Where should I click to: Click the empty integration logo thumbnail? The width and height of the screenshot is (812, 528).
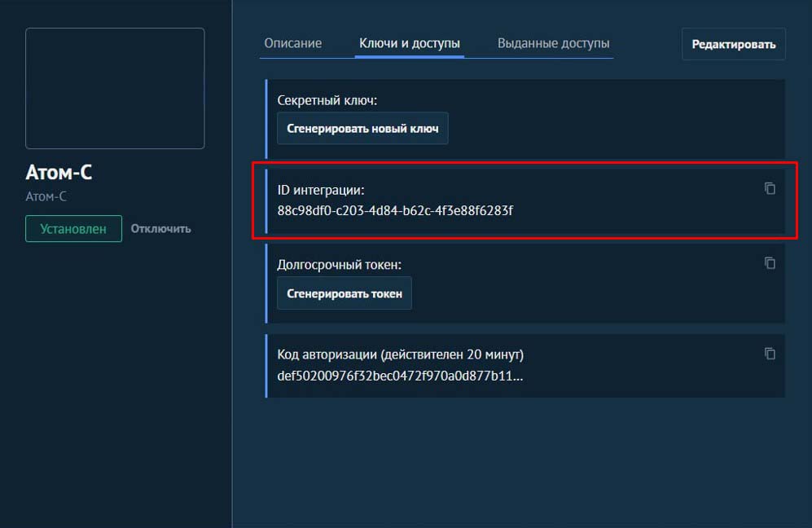point(115,89)
